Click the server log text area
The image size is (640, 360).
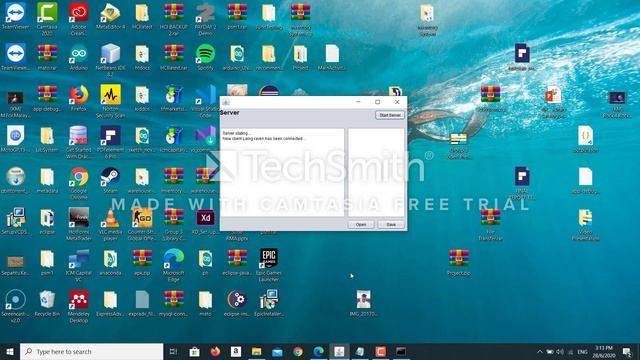(x=282, y=172)
